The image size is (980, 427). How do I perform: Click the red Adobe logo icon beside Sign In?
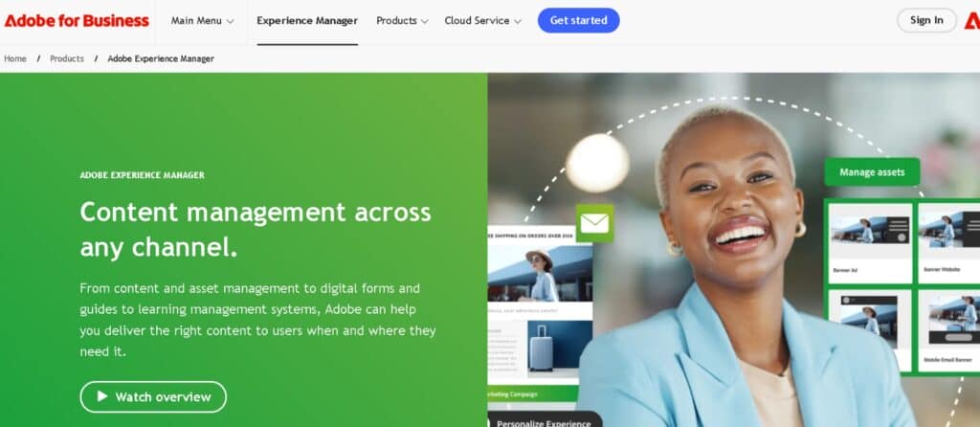[x=972, y=21]
